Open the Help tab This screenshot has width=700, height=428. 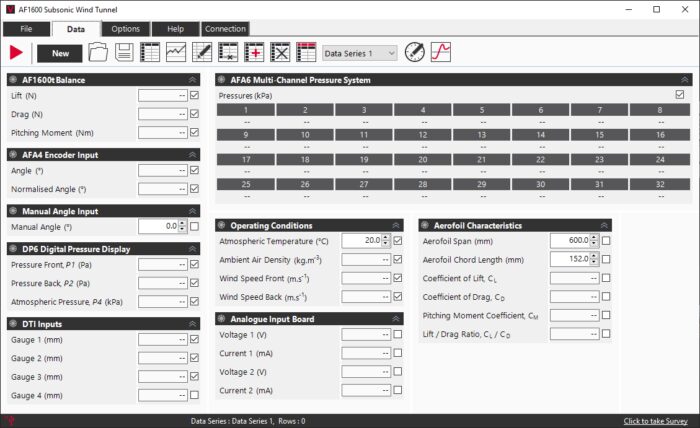coord(175,29)
